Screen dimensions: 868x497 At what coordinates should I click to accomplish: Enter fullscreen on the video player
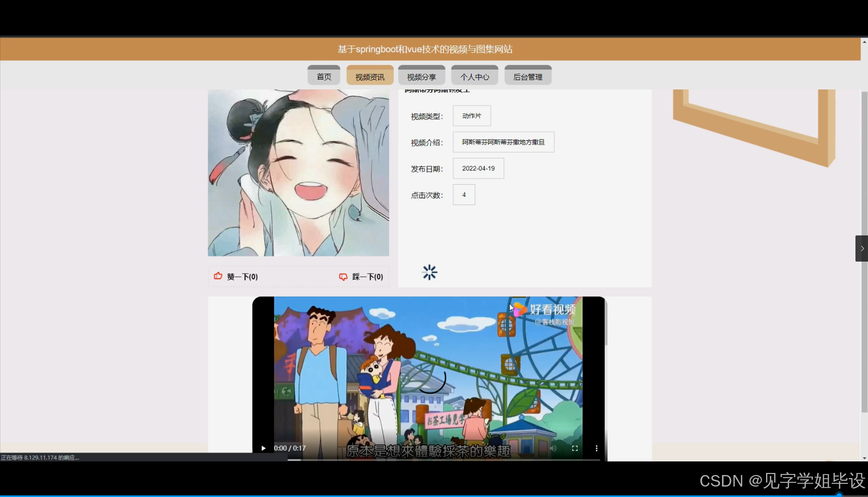tap(575, 448)
